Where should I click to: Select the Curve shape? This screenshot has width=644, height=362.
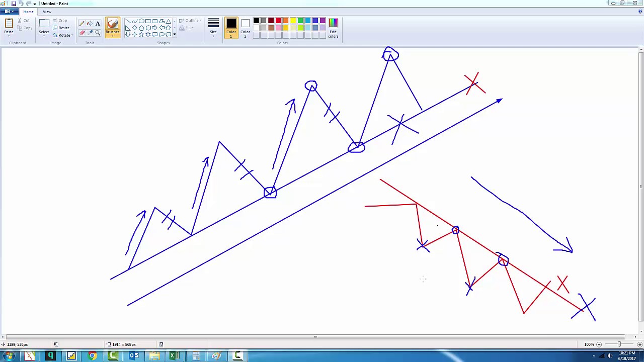(134, 22)
